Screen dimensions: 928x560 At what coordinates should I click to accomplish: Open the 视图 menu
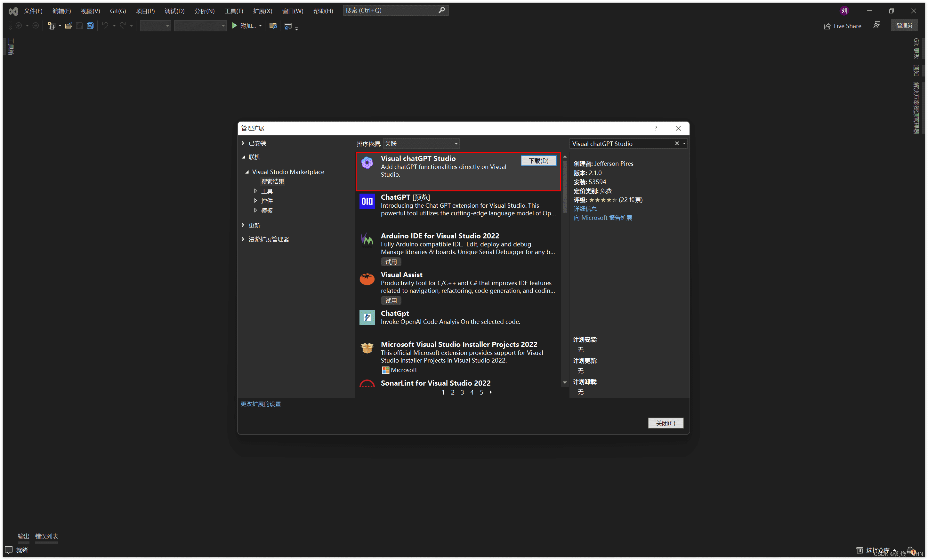[90, 11]
